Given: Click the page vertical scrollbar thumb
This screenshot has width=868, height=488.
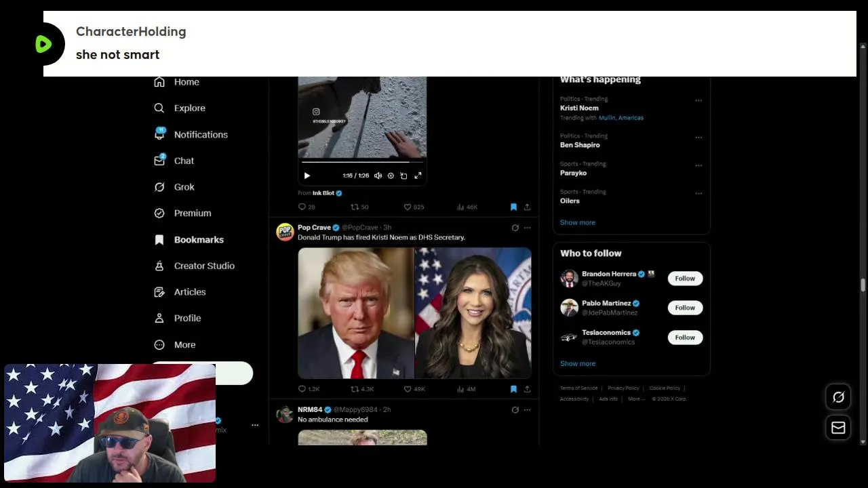Looking at the screenshot, I should point(863,285).
